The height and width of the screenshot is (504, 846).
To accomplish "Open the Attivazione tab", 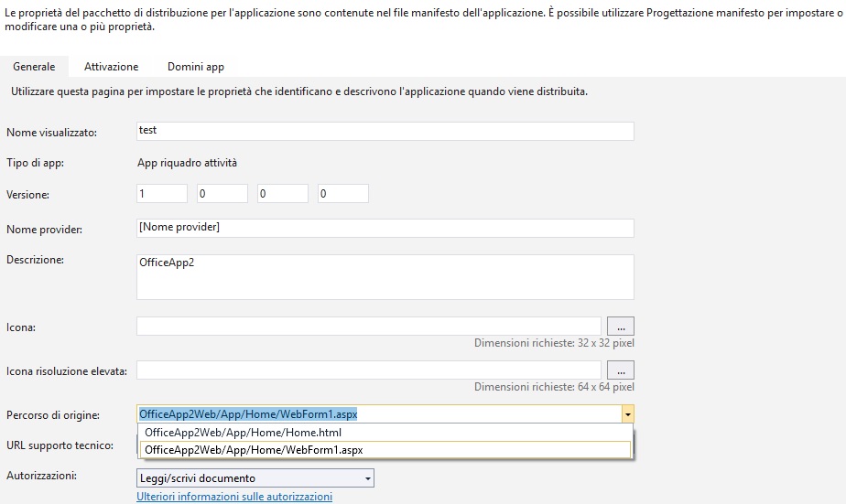I will (111, 66).
